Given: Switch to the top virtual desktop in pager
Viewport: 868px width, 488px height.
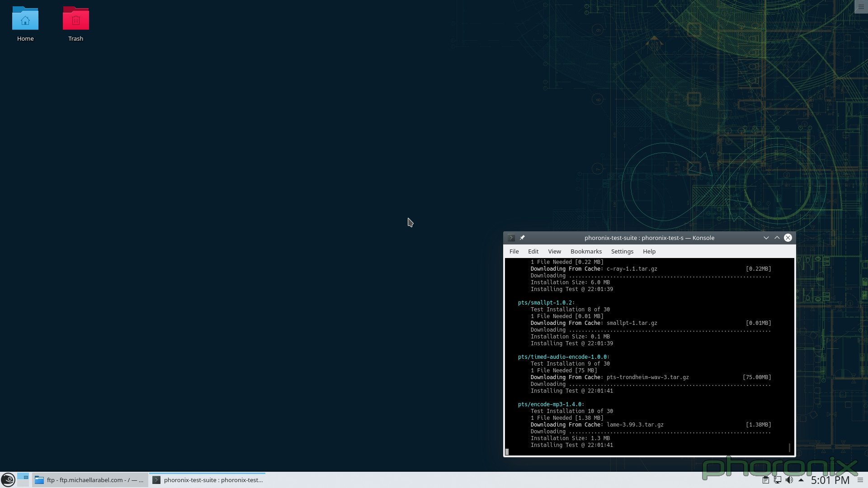Looking at the screenshot, I should pyautogui.click(x=23, y=476).
